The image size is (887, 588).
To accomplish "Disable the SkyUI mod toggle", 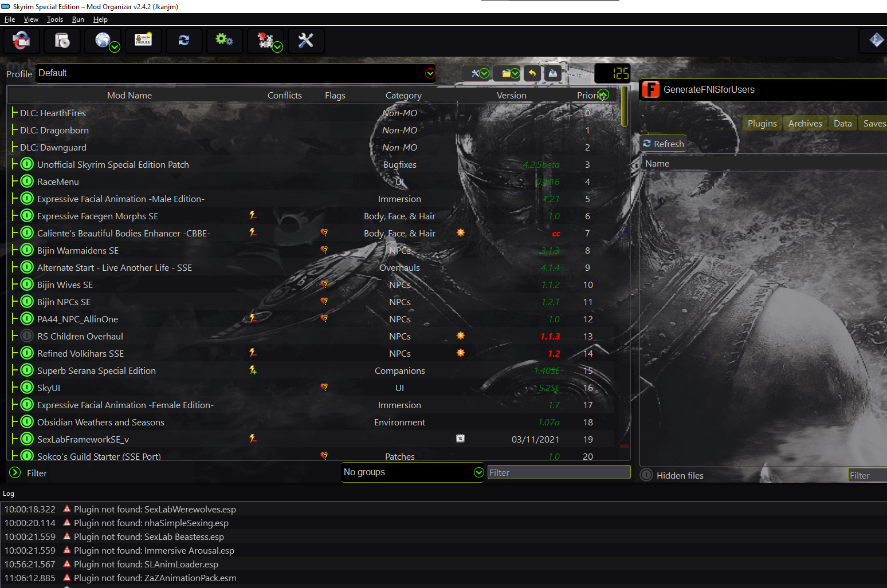I will point(27,388).
